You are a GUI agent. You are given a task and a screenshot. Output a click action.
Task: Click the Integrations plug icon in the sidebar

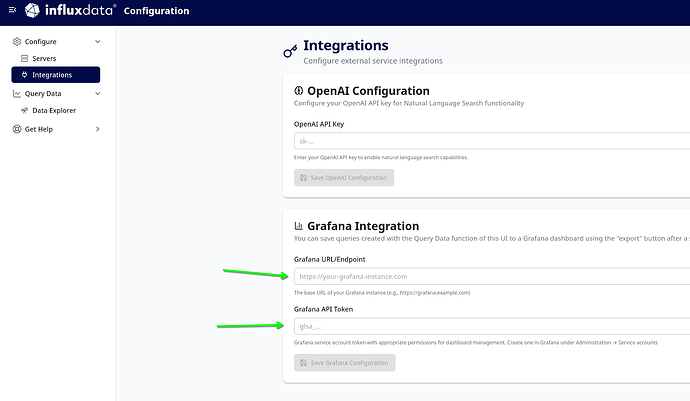point(24,75)
